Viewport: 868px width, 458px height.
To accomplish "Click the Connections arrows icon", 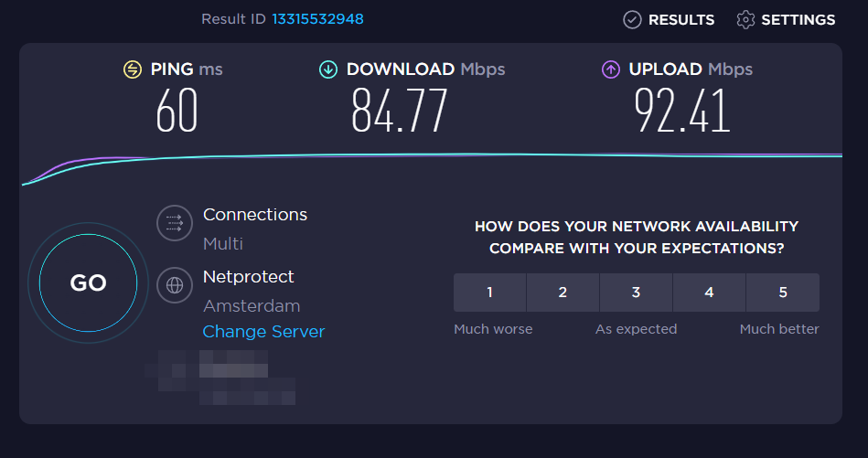I will [x=175, y=223].
